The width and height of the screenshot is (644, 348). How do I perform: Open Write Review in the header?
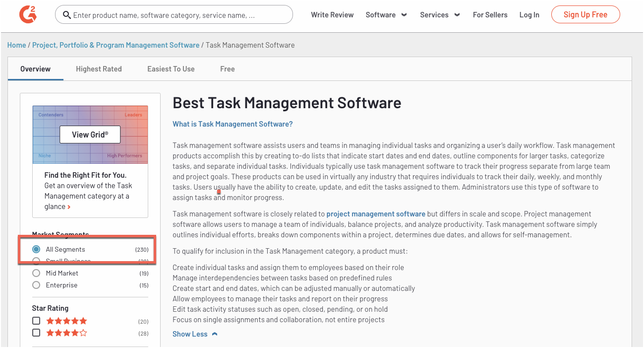[332, 15]
